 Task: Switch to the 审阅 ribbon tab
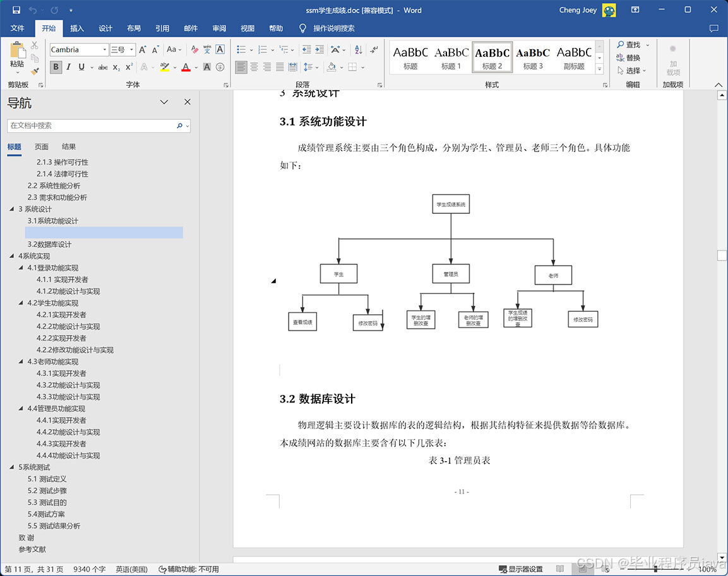click(x=219, y=28)
